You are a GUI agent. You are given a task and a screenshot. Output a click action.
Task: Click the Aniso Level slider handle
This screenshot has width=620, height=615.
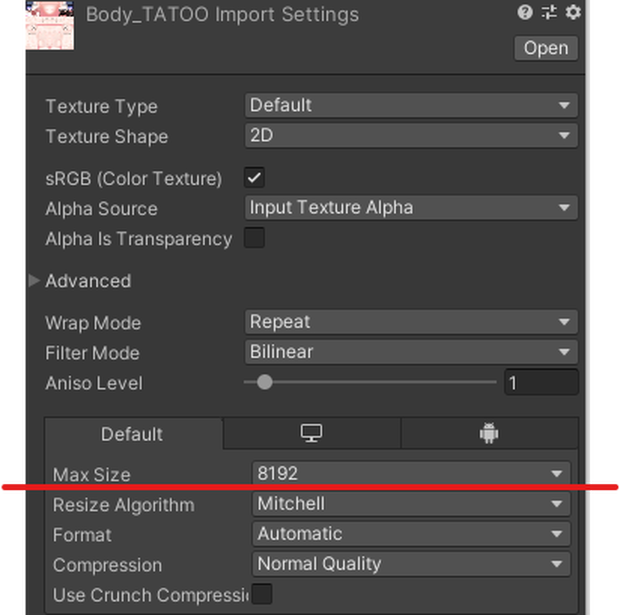tap(265, 382)
